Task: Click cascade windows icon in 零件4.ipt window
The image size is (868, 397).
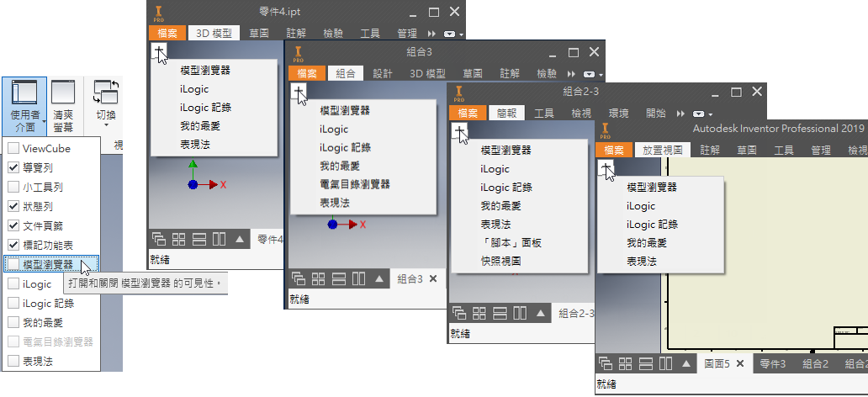Action: [x=159, y=239]
